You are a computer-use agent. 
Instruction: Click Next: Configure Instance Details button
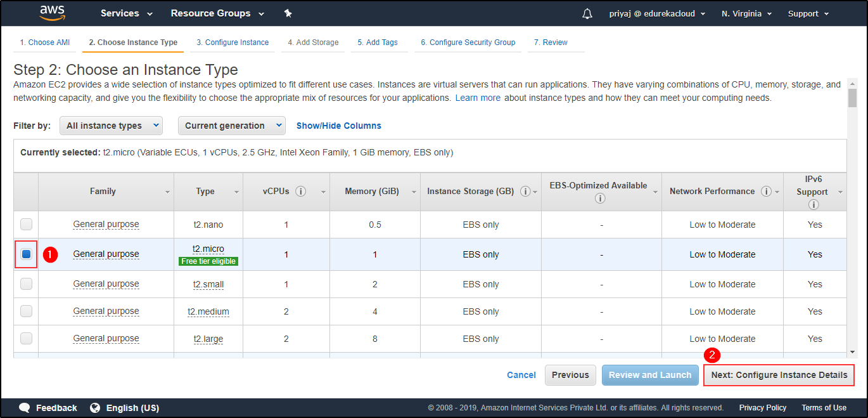click(779, 375)
